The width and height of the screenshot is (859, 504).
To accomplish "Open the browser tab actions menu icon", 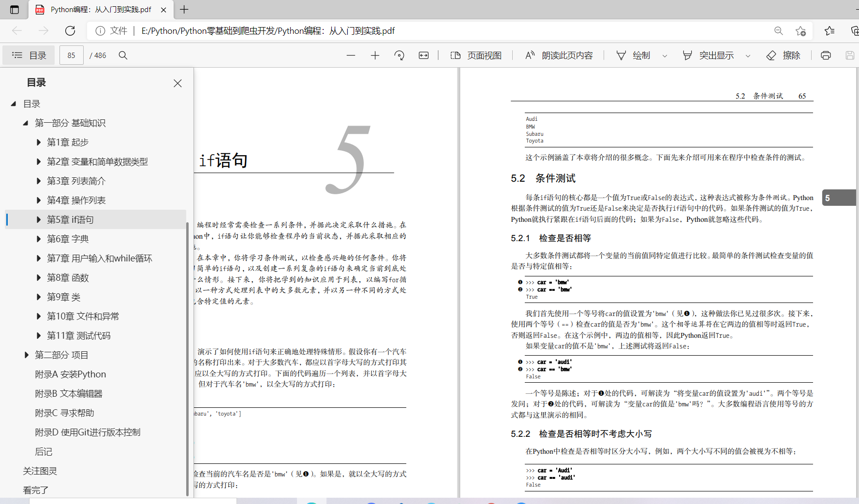I will [x=15, y=10].
